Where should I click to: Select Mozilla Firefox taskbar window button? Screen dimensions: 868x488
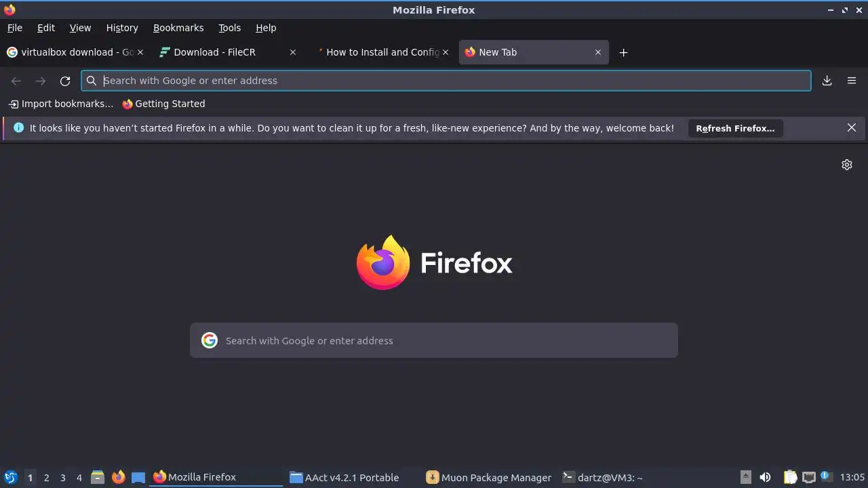216,477
